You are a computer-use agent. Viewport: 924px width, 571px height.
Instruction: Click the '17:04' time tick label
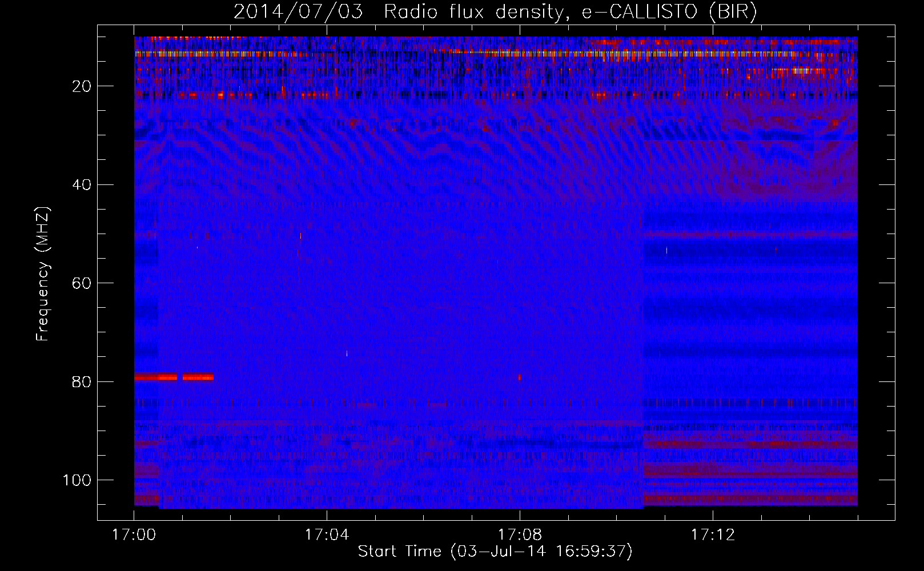tap(327, 535)
